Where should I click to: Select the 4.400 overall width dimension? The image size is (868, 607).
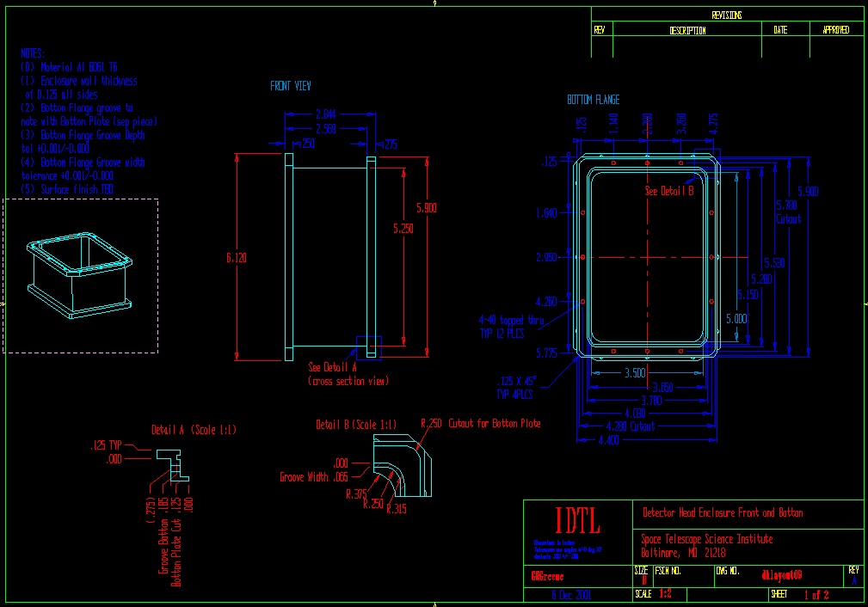point(608,440)
